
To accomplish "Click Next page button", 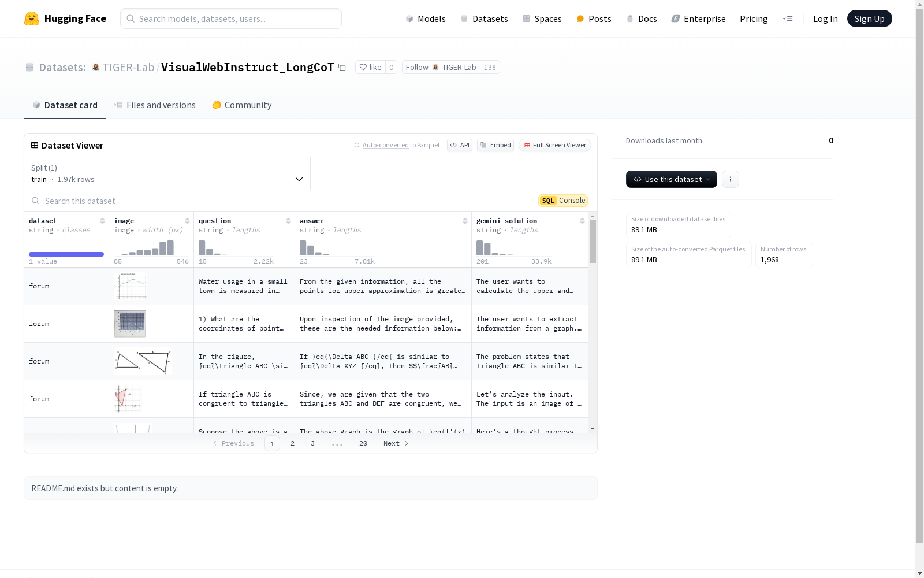I will click(x=396, y=443).
